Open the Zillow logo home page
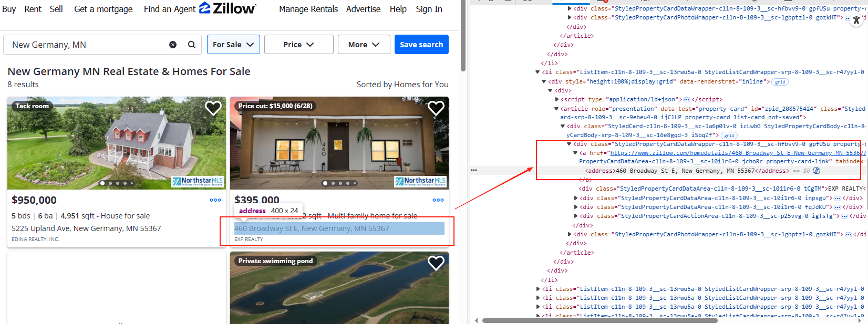 228,8
